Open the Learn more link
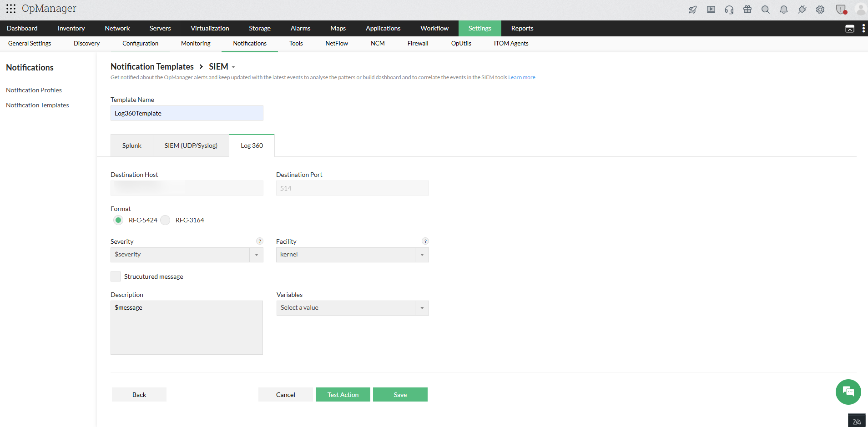The image size is (868, 427). coord(522,77)
